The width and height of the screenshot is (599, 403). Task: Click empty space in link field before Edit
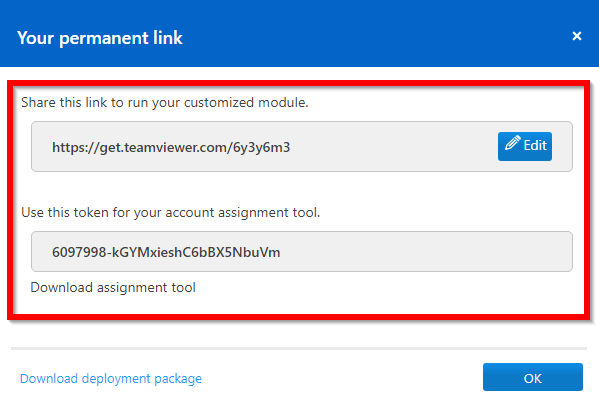(x=393, y=147)
